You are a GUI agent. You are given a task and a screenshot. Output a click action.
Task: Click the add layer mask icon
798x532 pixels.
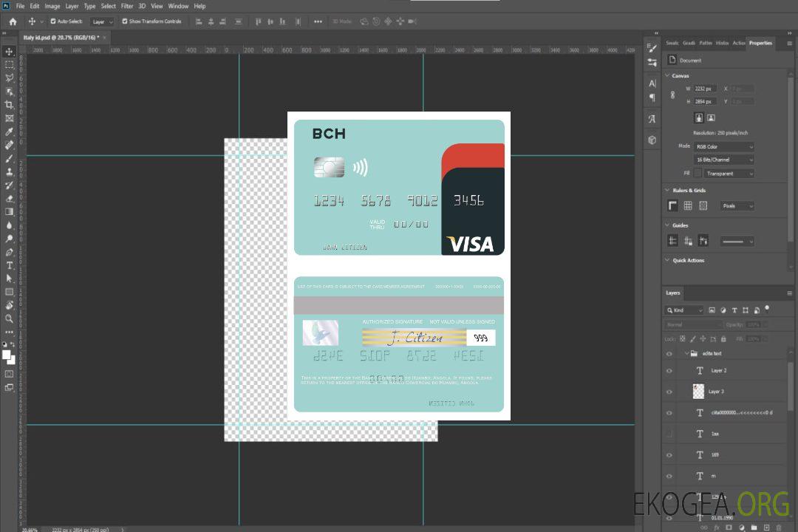pos(729,528)
